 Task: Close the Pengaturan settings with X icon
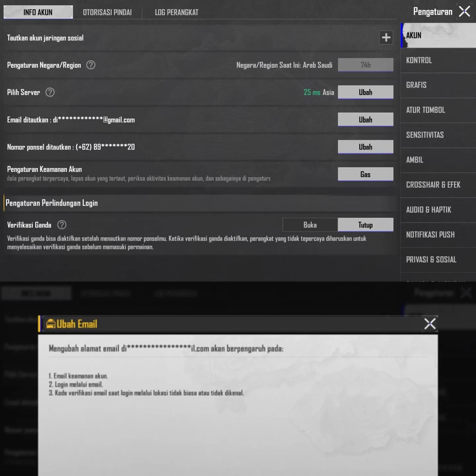coord(464,12)
